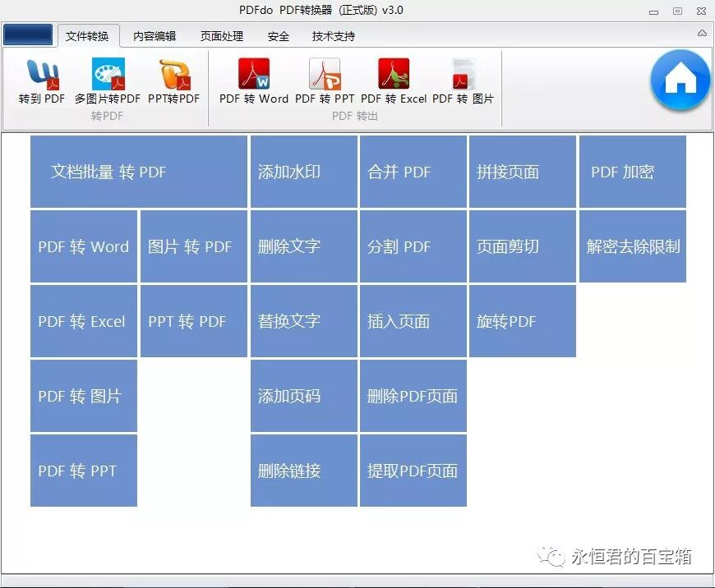This screenshot has width=715, height=588.
Task: Launch PDF 转 Word from the ribbon
Action: pyautogui.click(x=253, y=82)
